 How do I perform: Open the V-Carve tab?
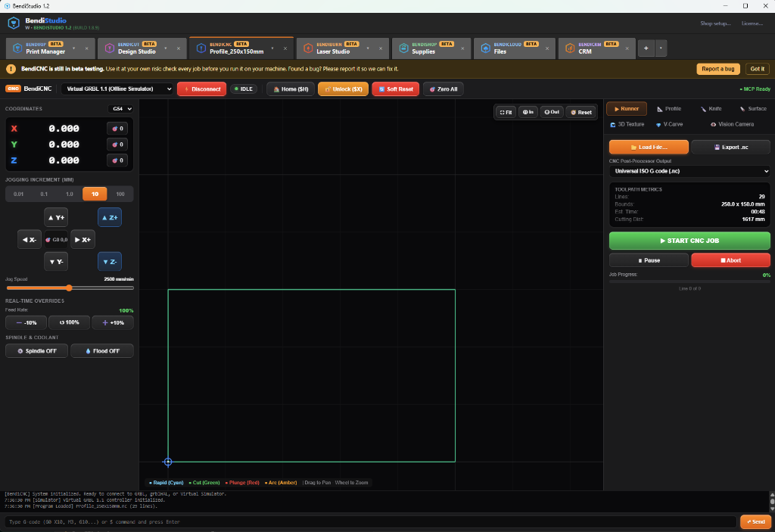(x=669, y=125)
